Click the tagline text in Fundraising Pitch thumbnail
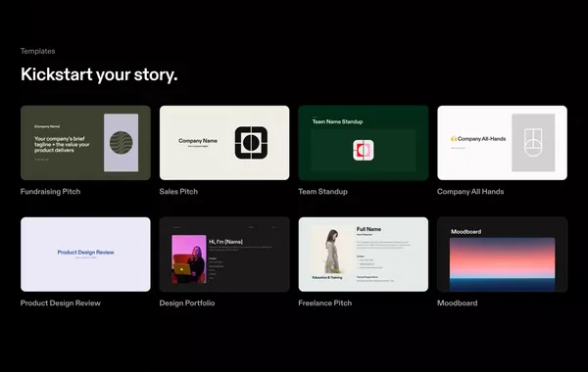This screenshot has width=588, height=372. click(62, 144)
